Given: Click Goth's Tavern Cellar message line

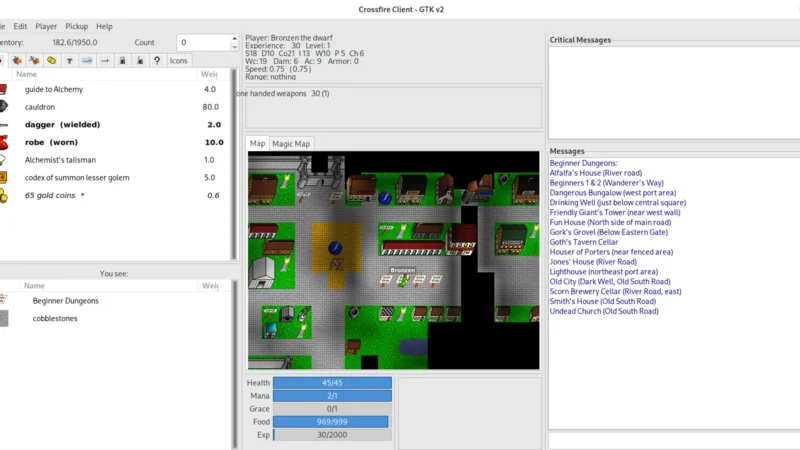Looking at the screenshot, I should click(584, 242).
